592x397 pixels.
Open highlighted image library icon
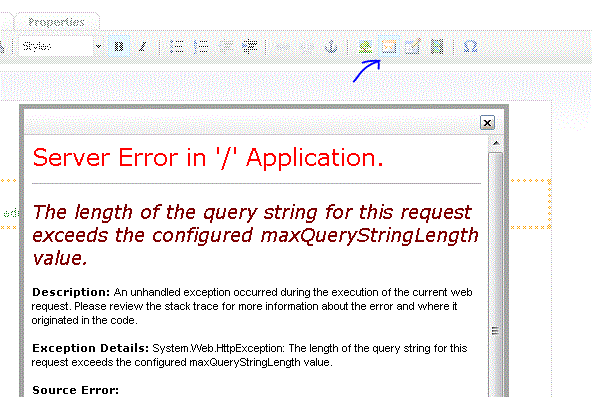tap(388, 46)
